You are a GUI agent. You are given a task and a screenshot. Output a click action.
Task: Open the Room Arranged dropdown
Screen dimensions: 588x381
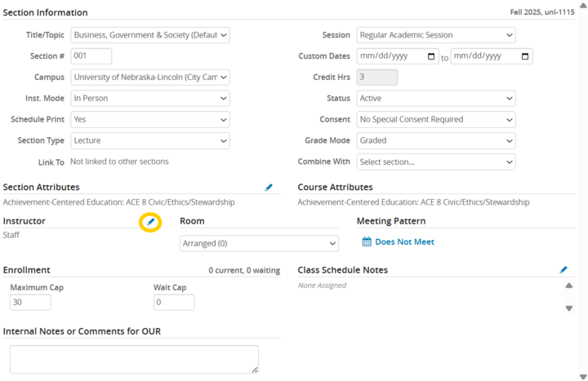pyautogui.click(x=259, y=243)
